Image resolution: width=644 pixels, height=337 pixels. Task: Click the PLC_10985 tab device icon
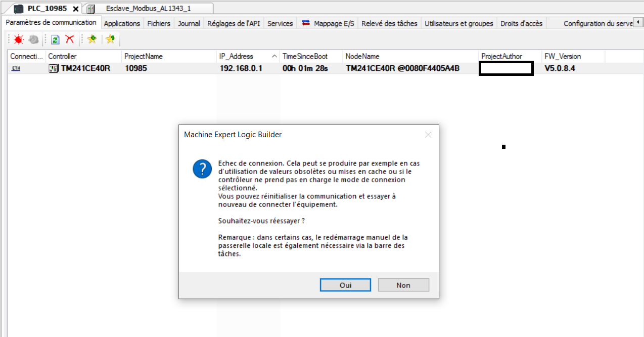(x=19, y=9)
